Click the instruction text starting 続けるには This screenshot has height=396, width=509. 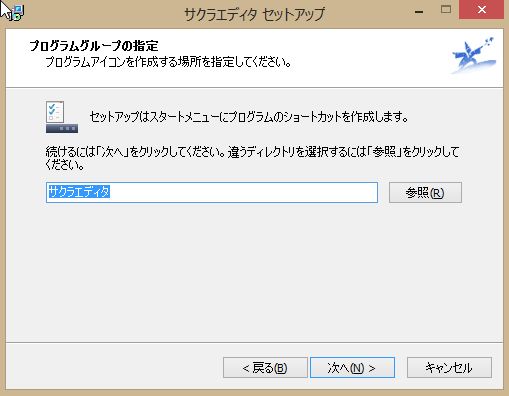coord(252,158)
